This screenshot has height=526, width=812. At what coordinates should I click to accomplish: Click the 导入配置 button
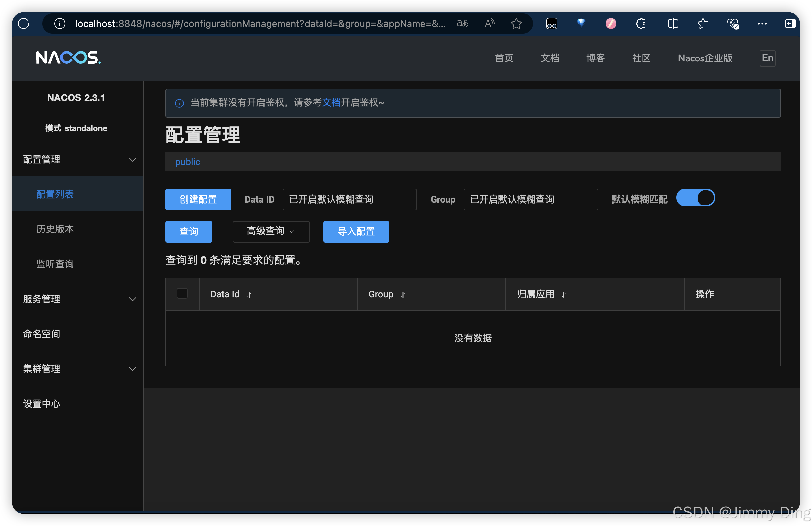coord(356,232)
